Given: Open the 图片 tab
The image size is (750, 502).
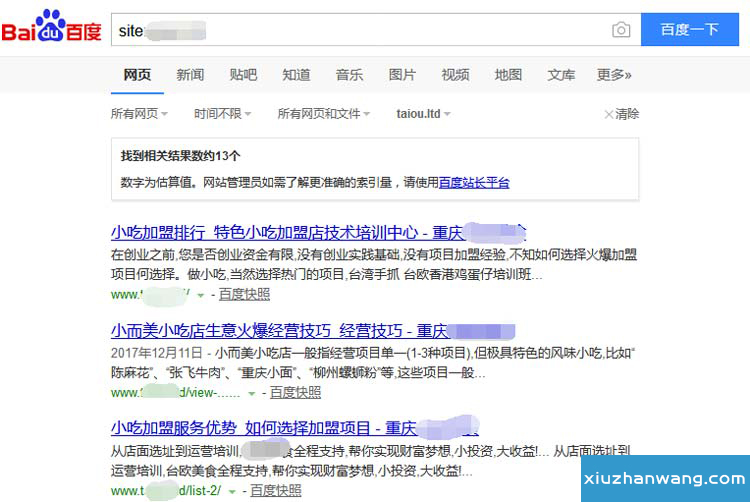Looking at the screenshot, I should coord(402,75).
